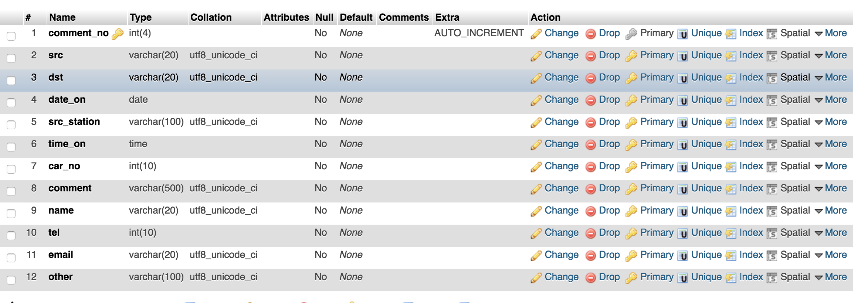Viewport: 868px width, 303px height.
Task: Click the Primary key icon for date_on
Action: coord(631,100)
